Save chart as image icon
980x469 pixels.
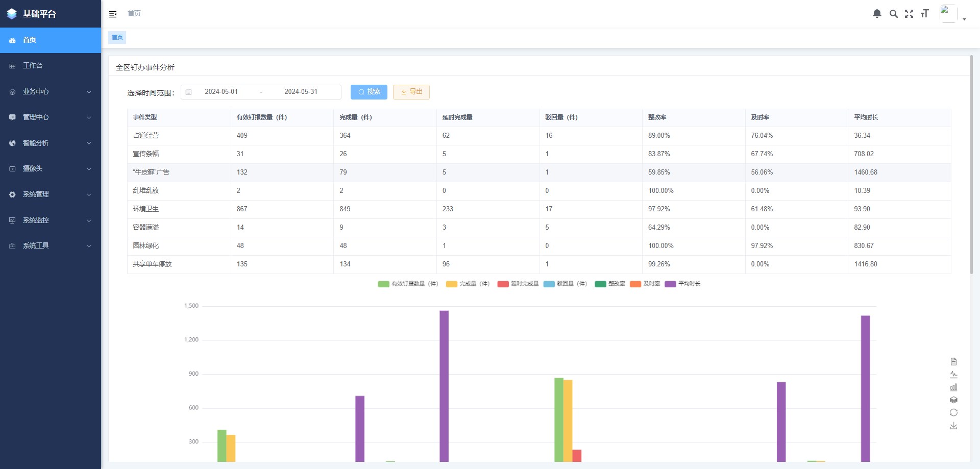(x=953, y=426)
